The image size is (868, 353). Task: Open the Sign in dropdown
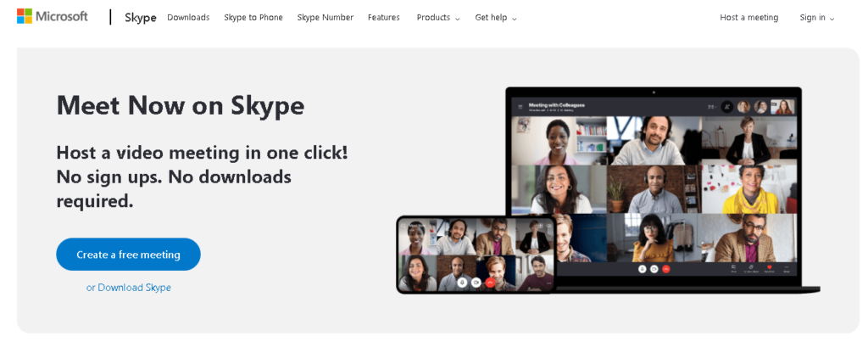point(816,17)
